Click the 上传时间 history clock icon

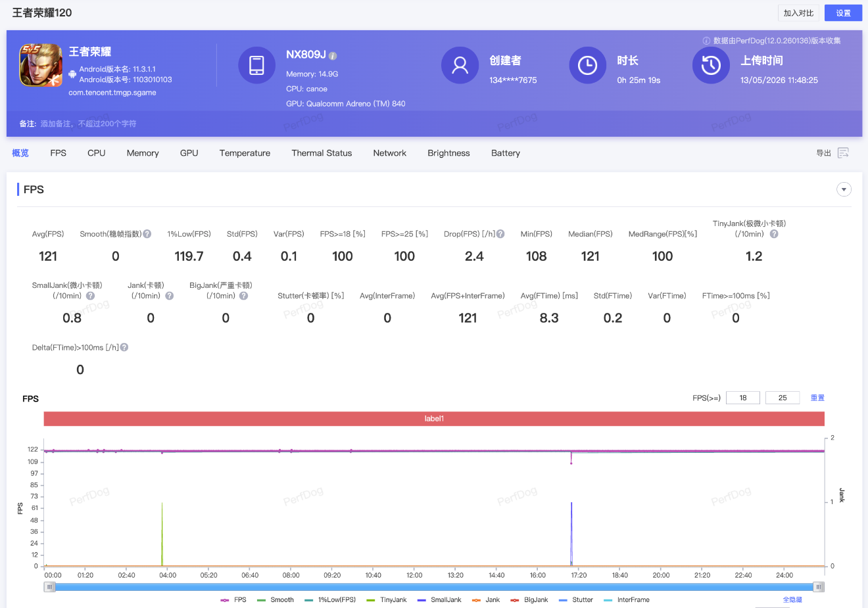(711, 65)
